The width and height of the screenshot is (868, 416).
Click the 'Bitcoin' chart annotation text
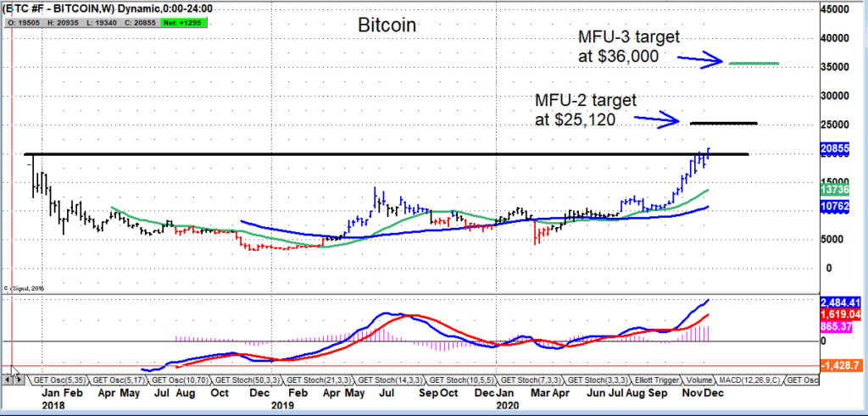(386, 25)
